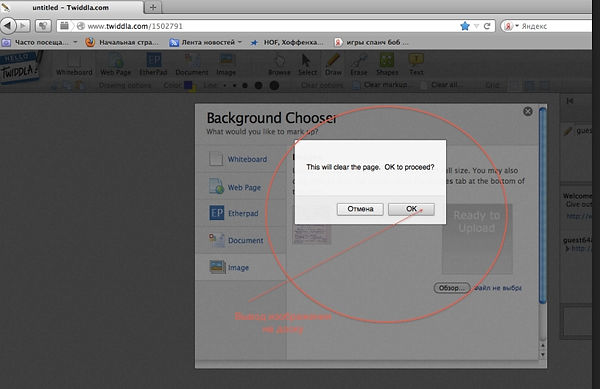
Task: Choose the largest line thickness dot
Action: [274, 85]
